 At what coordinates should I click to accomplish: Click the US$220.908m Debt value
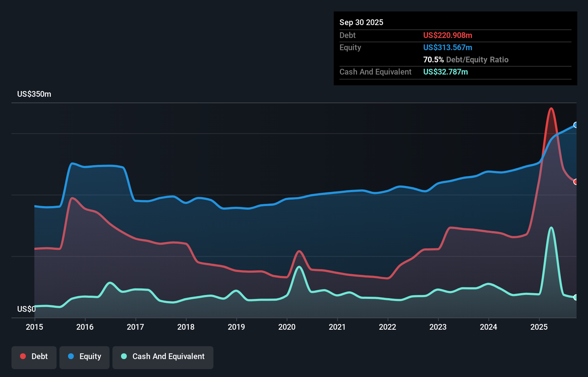click(x=448, y=35)
